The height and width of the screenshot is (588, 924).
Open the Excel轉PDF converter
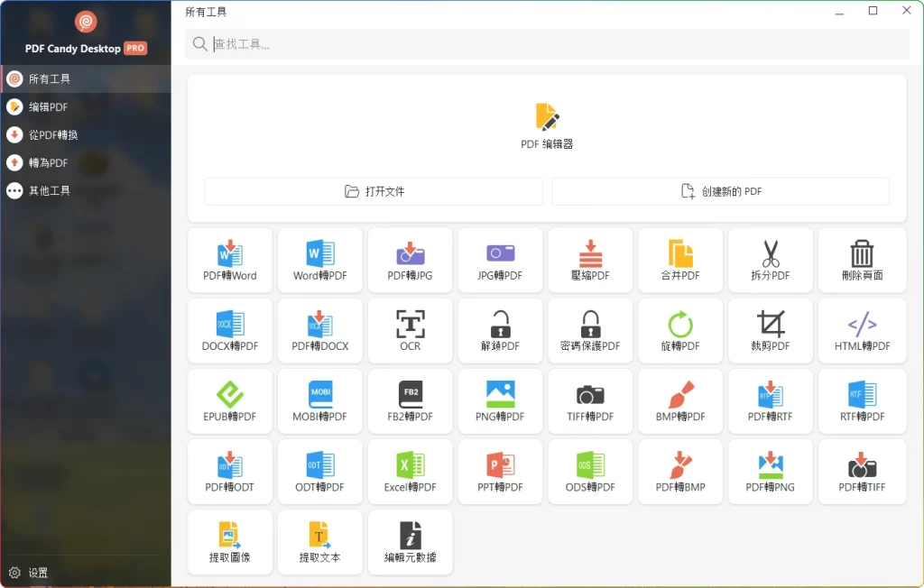tap(411, 471)
